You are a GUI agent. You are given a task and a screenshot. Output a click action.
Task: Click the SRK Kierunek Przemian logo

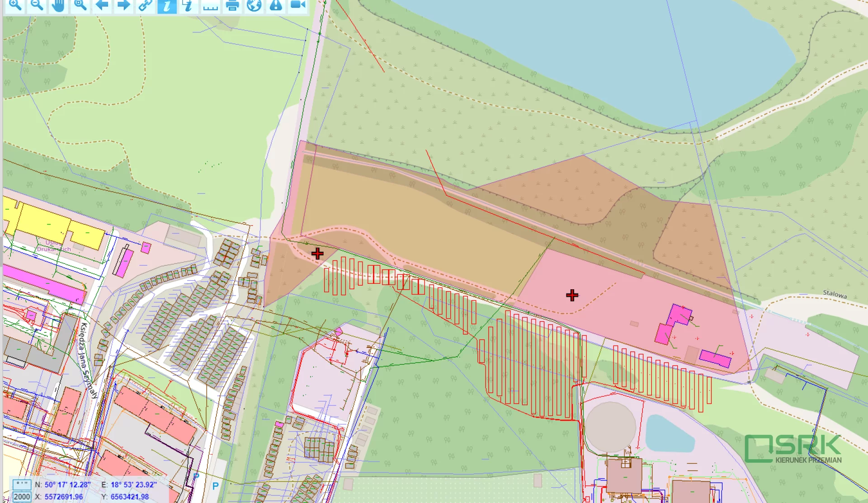pyautogui.click(x=793, y=449)
